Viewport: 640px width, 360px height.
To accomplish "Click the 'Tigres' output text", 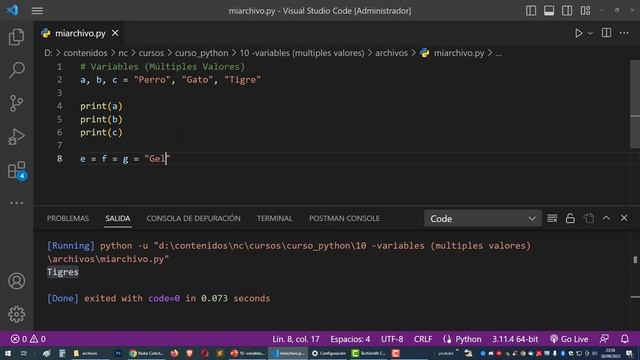I will pyautogui.click(x=63, y=272).
